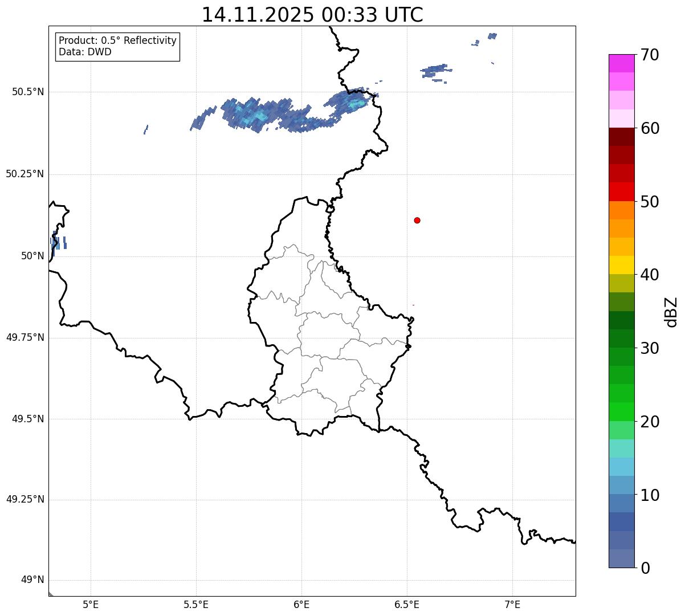
Task: Click the 49.5°N latitude label
Action: (28, 419)
